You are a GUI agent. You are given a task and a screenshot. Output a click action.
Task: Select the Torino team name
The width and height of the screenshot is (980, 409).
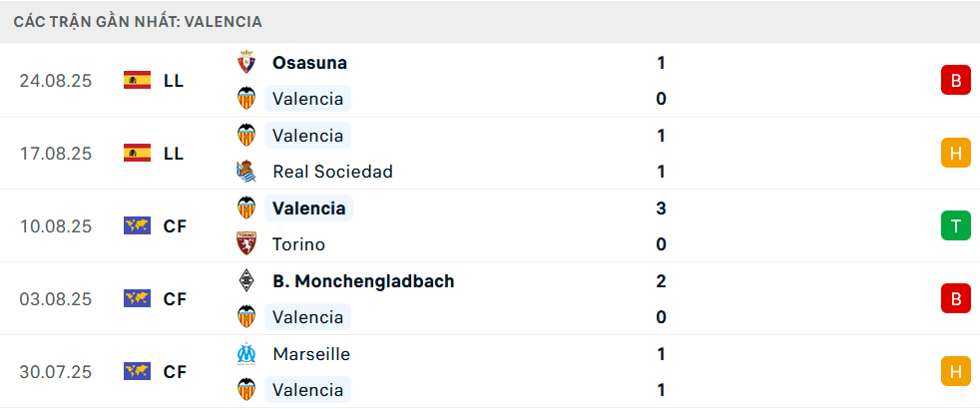(x=298, y=244)
